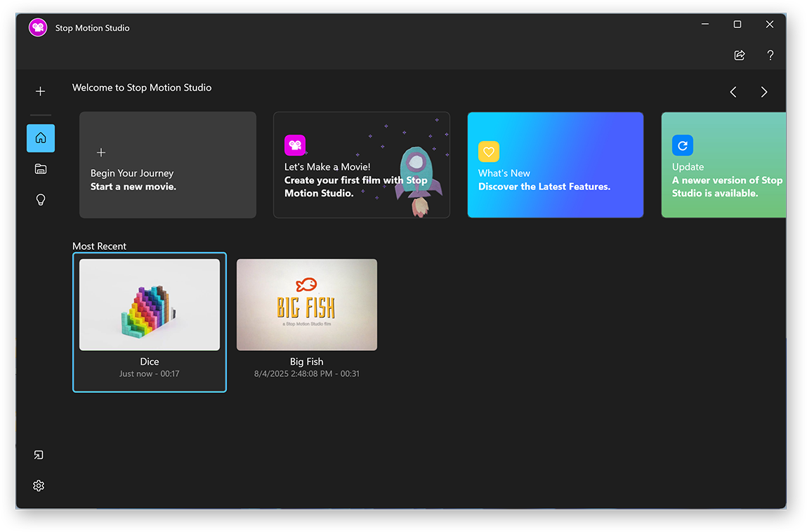Click the Update available card

[723, 165]
